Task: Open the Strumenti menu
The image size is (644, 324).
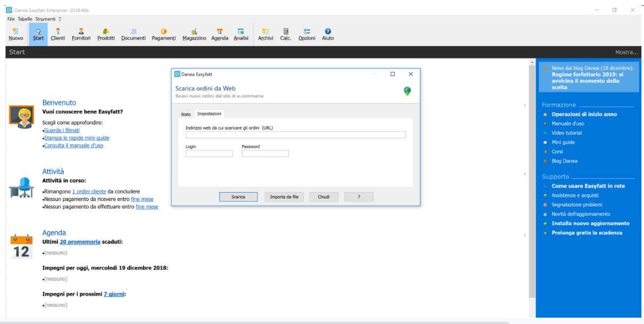Action: (x=45, y=19)
